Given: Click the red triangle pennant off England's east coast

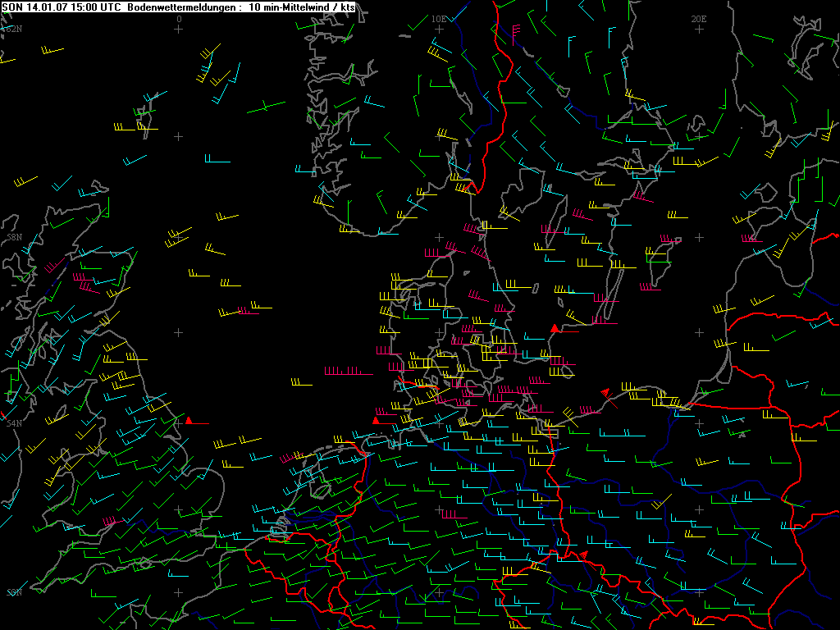Looking at the screenshot, I should 189,421.
